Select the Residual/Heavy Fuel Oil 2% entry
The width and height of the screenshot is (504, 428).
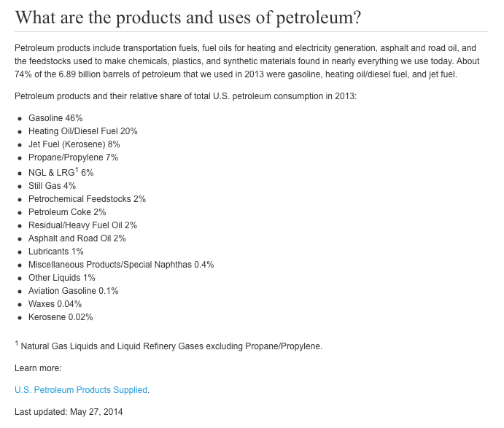tap(82, 225)
